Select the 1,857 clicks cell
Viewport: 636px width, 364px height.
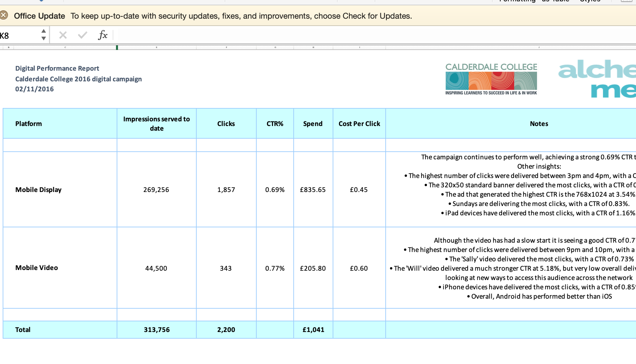[x=226, y=189]
